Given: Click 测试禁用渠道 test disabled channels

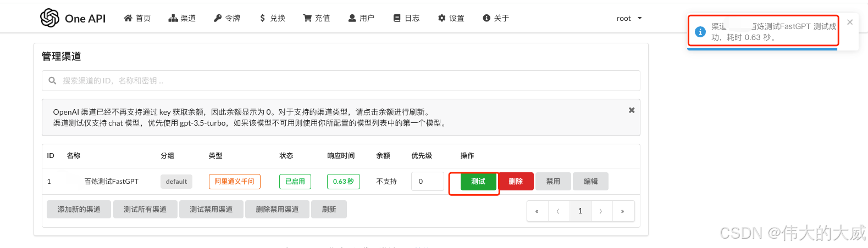Looking at the screenshot, I should pos(211,210).
